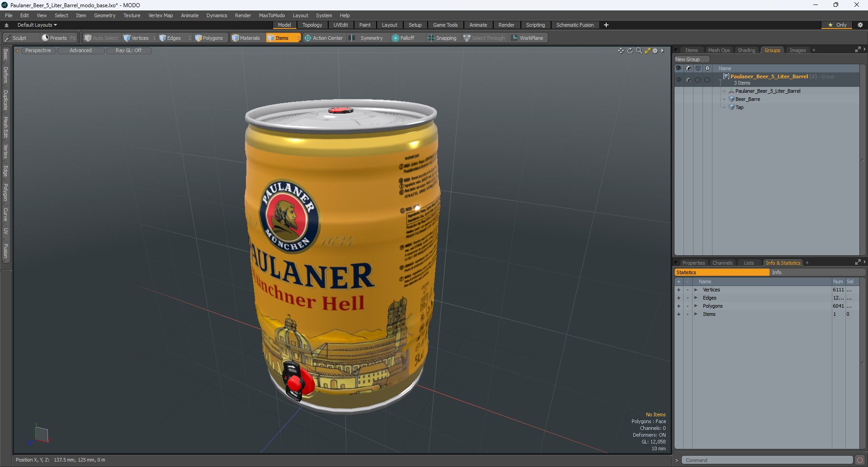The width and height of the screenshot is (868, 467).
Task: Open the layout settings gear icon
Action: (x=860, y=25)
